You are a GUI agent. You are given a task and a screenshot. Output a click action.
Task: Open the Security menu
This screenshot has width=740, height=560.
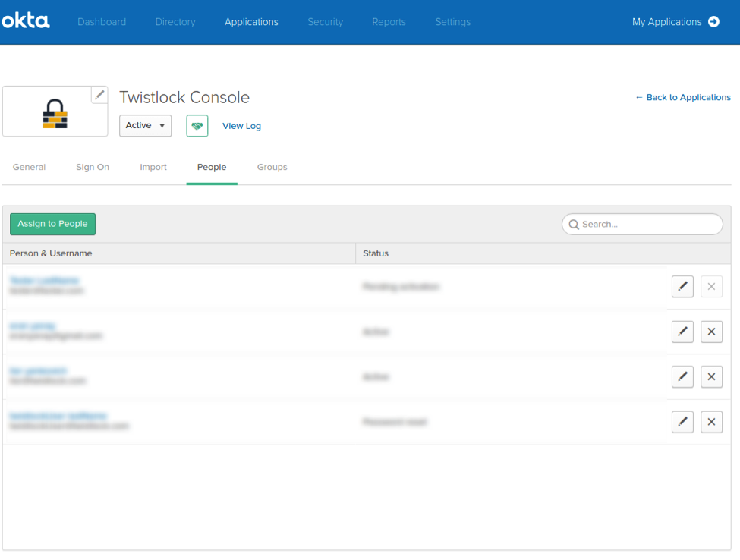(x=325, y=22)
